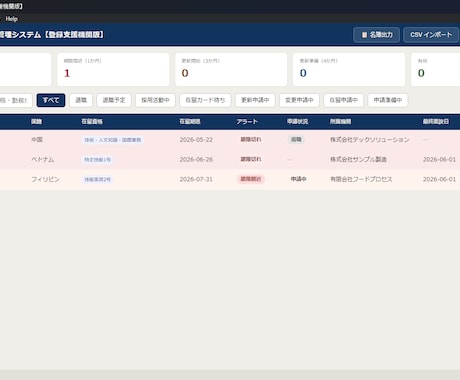Click 2026-06-01 date in ベトナム row
The image size is (460, 380).
point(439,159)
